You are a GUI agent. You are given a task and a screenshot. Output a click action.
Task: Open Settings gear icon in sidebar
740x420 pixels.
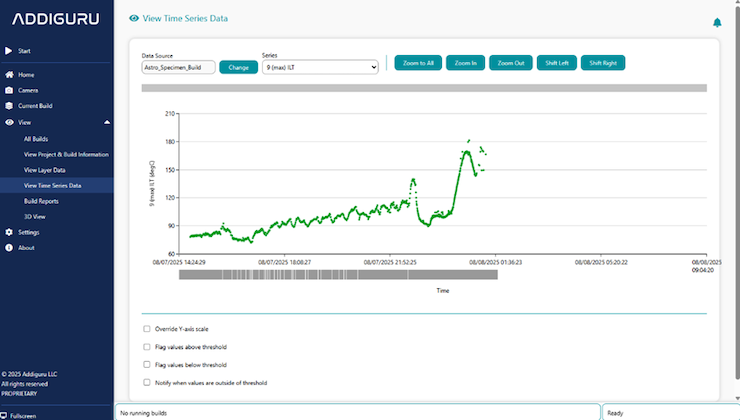click(9, 232)
